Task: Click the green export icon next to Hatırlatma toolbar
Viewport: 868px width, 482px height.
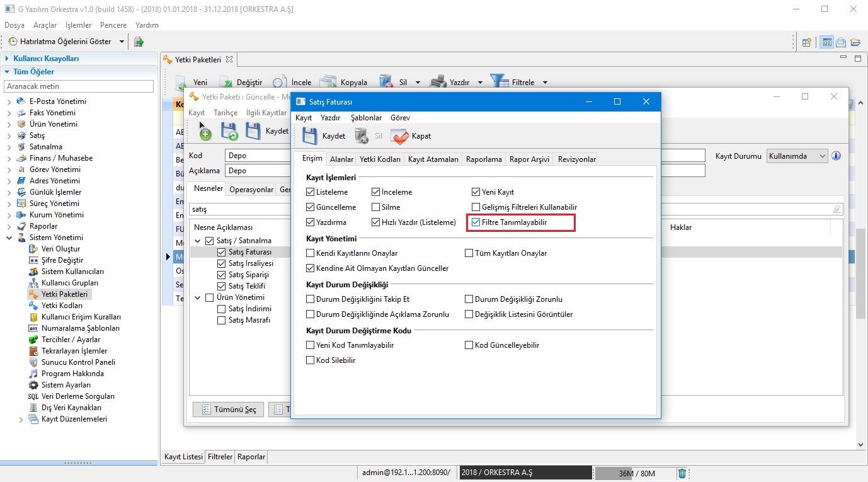Action: click(x=139, y=42)
